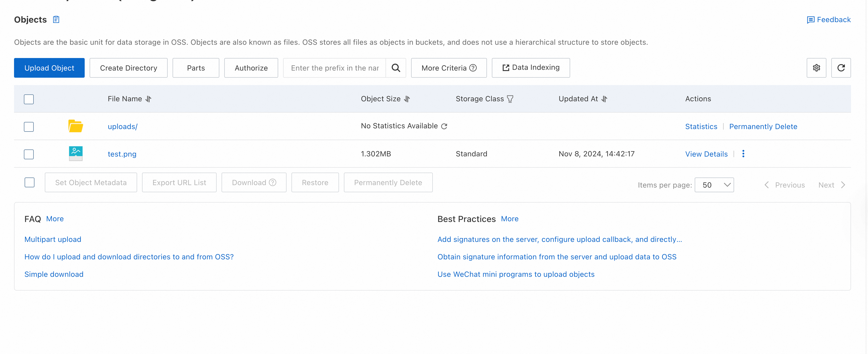Tick the test.png row checkbox
This screenshot has height=354, width=868.
pyautogui.click(x=29, y=154)
